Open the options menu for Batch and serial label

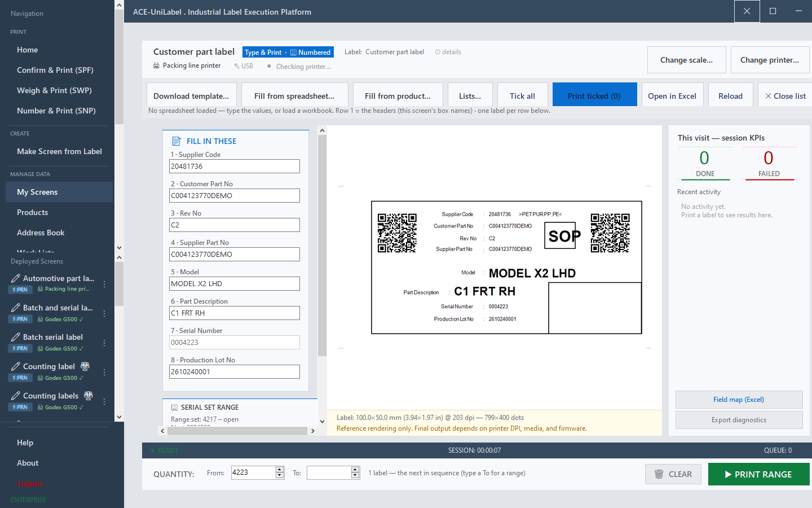(x=104, y=313)
